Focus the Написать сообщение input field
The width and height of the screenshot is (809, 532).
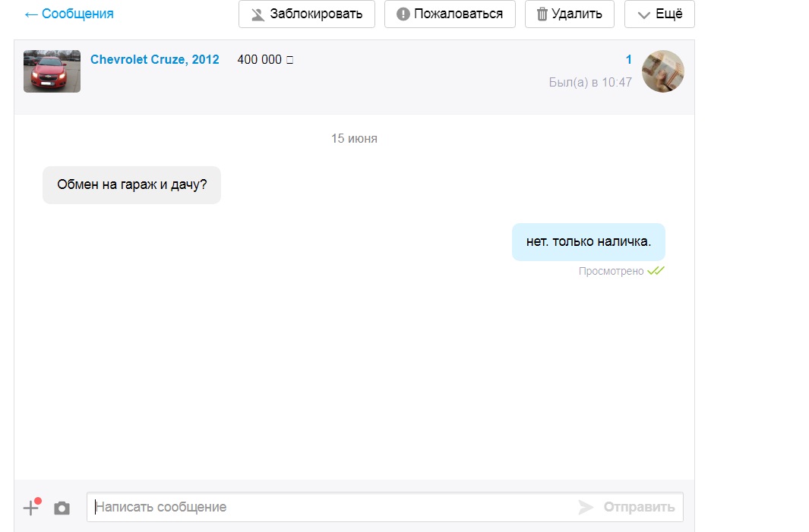(330, 507)
